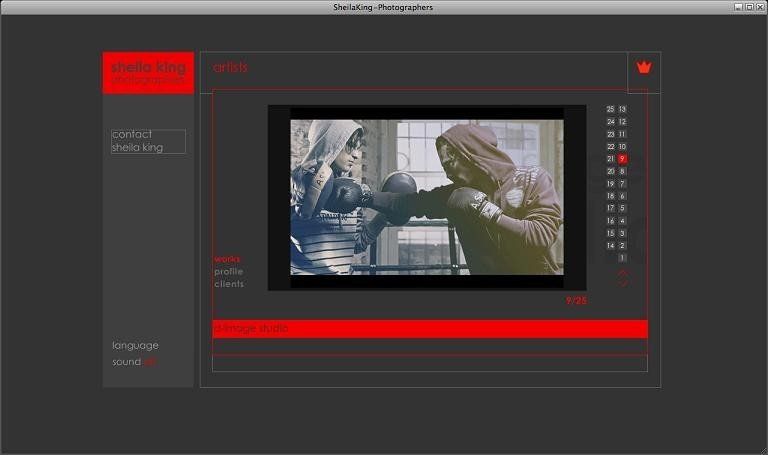Click the Sheila King photographers logo

(148, 73)
